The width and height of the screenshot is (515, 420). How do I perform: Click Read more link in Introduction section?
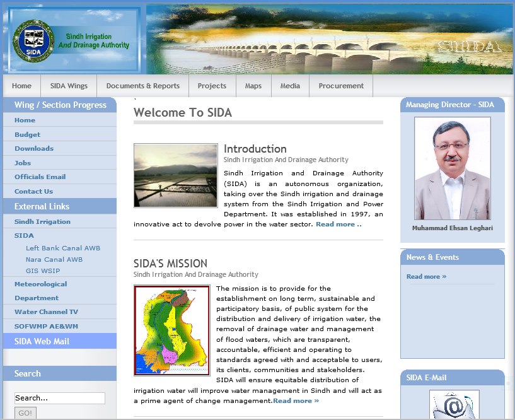pyautogui.click(x=339, y=225)
